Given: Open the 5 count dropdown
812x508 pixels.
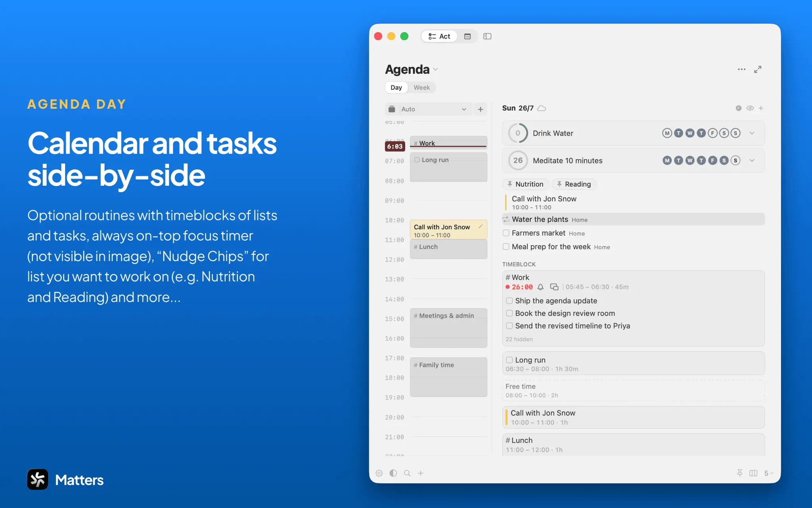Looking at the screenshot, I should (x=769, y=473).
